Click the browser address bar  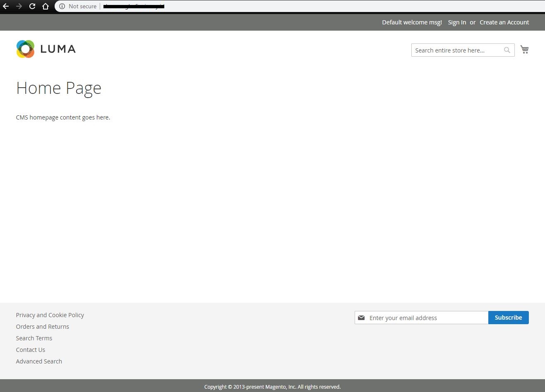tap(290, 6)
